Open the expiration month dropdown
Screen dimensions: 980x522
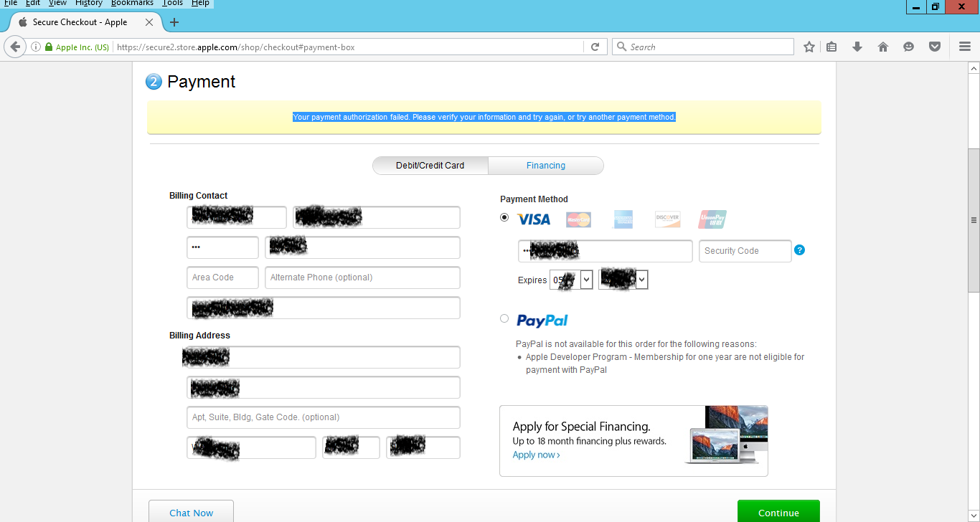point(572,280)
